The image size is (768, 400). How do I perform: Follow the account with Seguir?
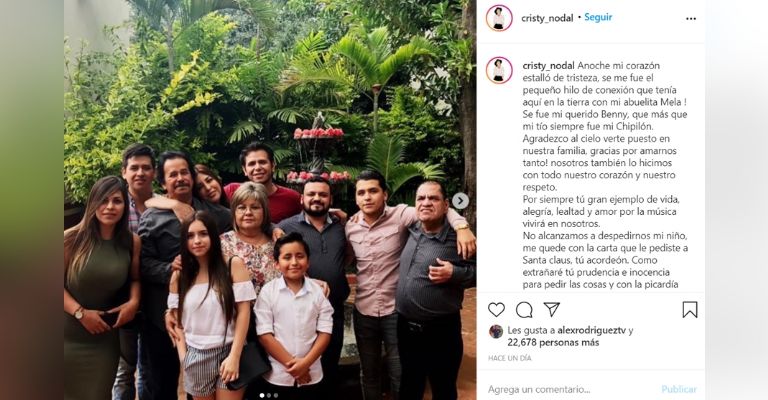[598, 17]
